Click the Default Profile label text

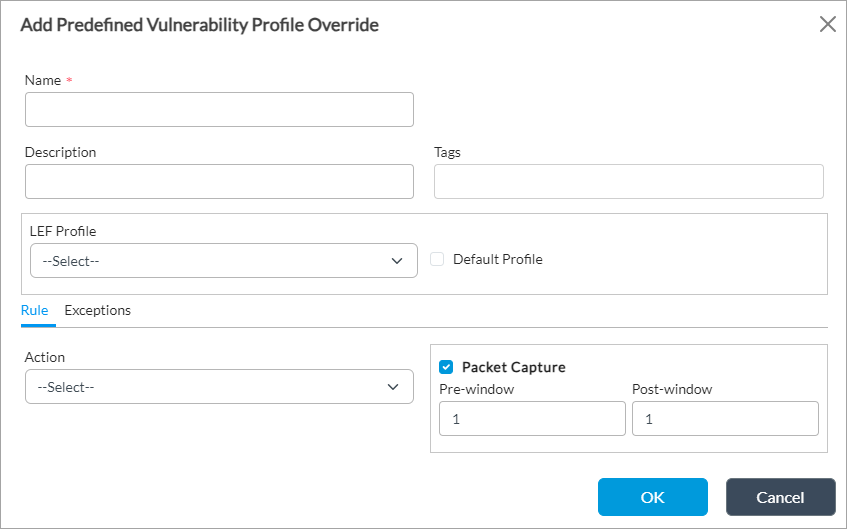(x=497, y=260)
